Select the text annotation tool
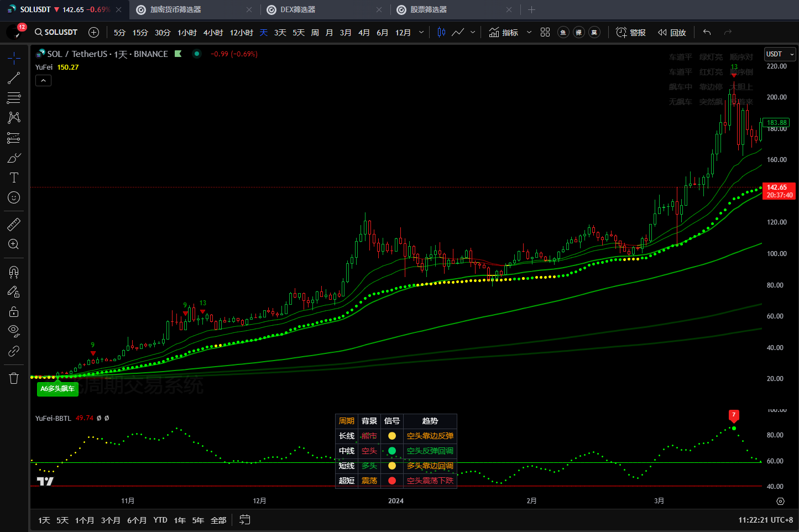This screenshot has height=532, width=799. (14, 178)
